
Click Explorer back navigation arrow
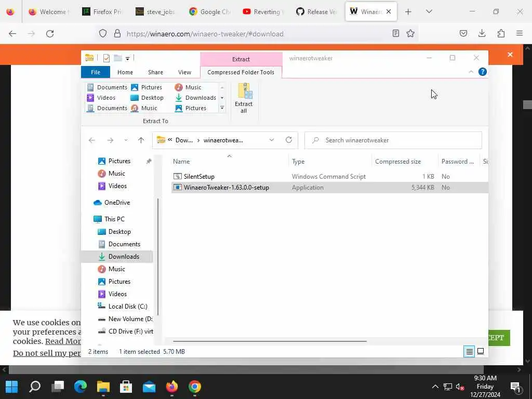[92, 140]
